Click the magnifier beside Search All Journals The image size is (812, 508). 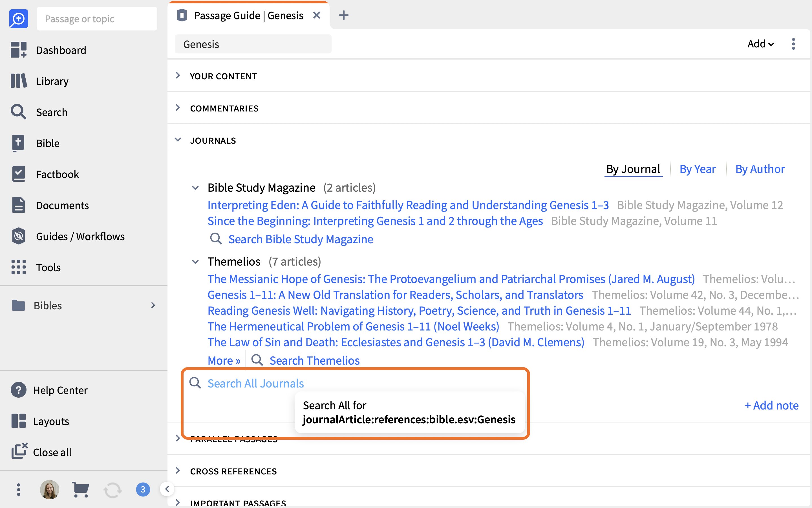[195, 383]
